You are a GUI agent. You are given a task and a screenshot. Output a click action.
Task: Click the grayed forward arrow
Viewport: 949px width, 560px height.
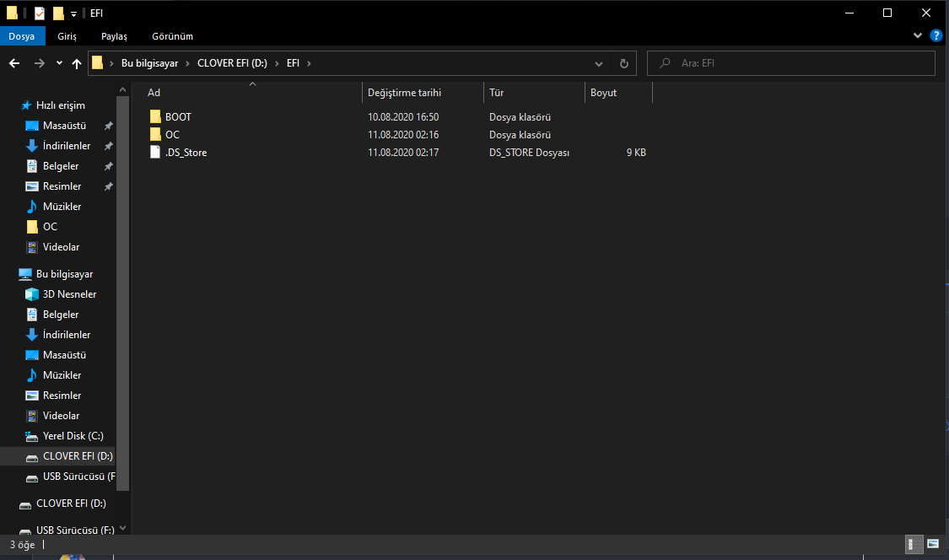coord(39,62)
